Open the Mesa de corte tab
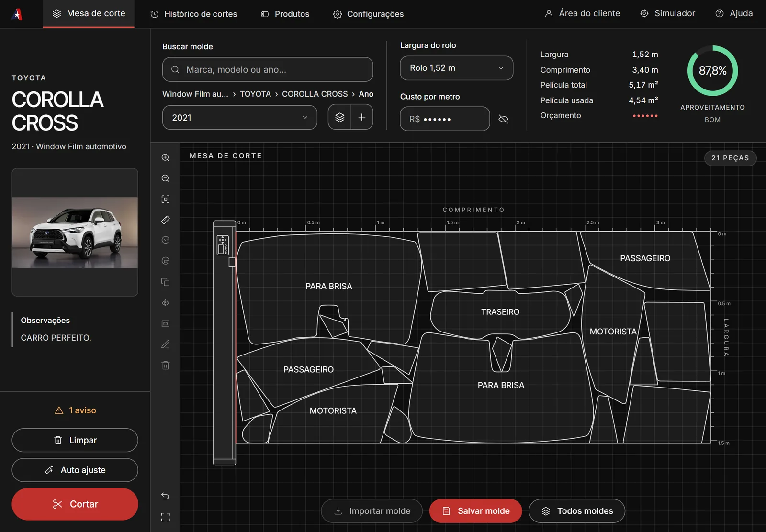 pos(89,14)
